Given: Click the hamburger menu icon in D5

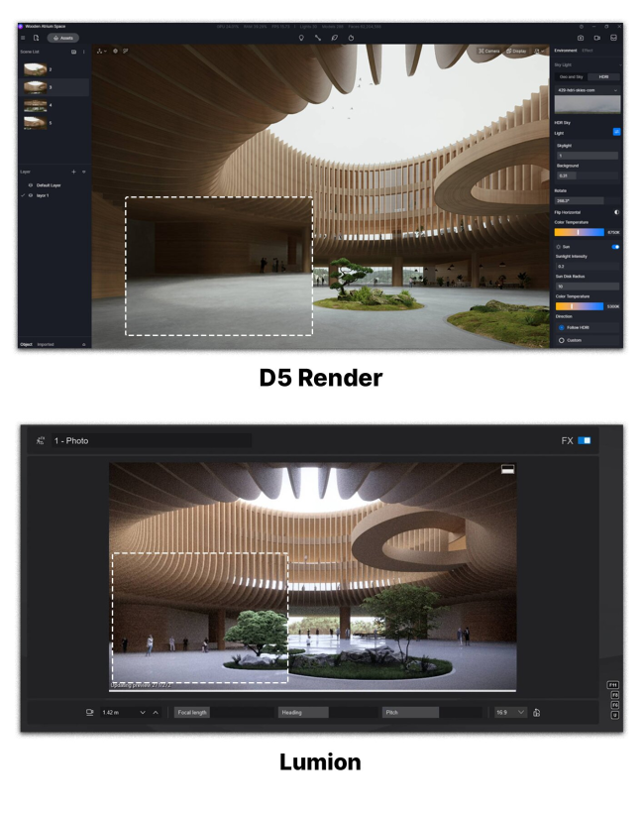Looking at the screenshot, I should point(24,38).
